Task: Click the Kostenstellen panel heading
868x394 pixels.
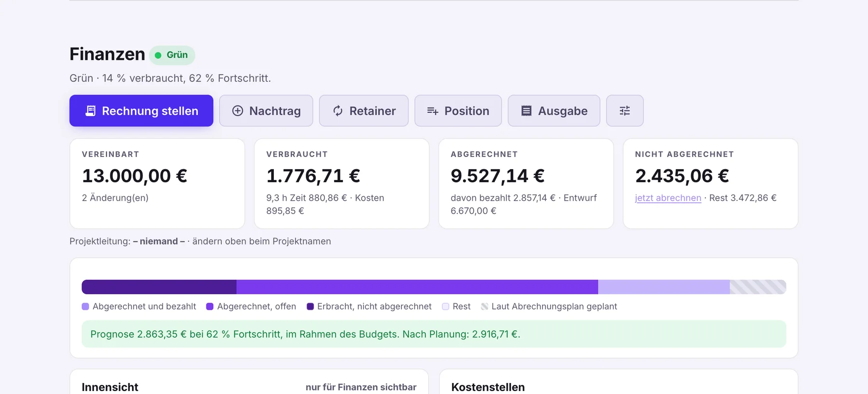Action: [488, 387]
